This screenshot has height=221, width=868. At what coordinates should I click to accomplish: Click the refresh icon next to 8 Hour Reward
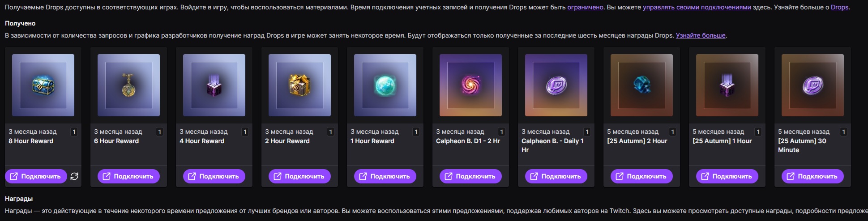[x=74, y=176]
